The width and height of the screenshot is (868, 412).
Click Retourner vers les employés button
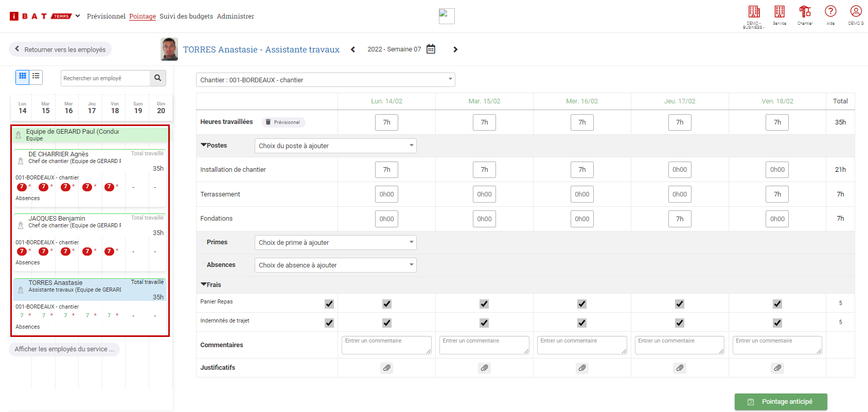[60, 49]
